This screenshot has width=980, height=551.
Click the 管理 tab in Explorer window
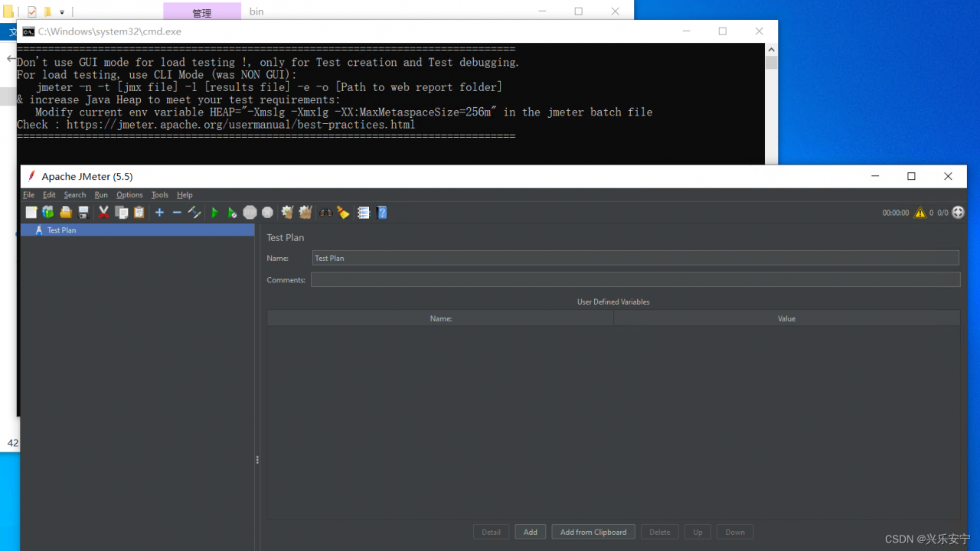(x=202, y=12)
